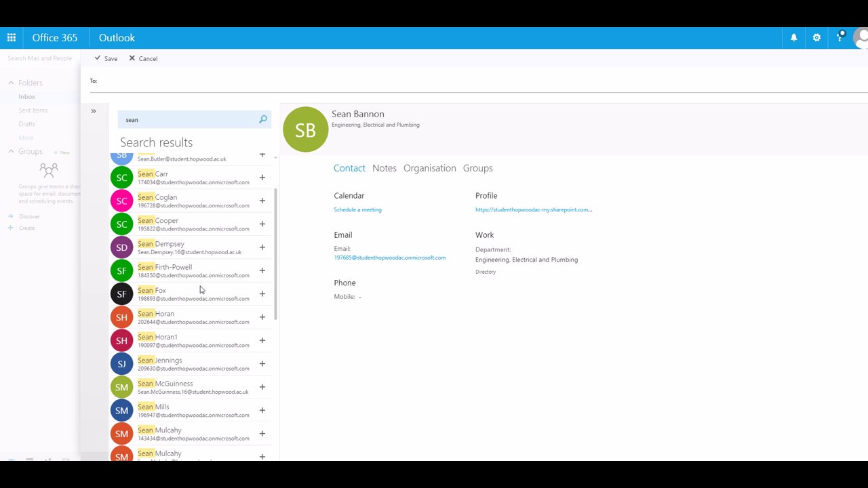Open the Organisation tab
The width and height of the screenshot is (868, 488).
click(430, 168)
